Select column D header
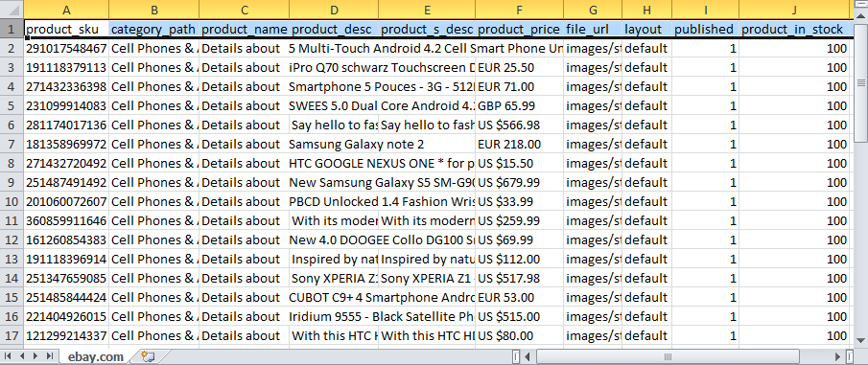 pos(334,10)
